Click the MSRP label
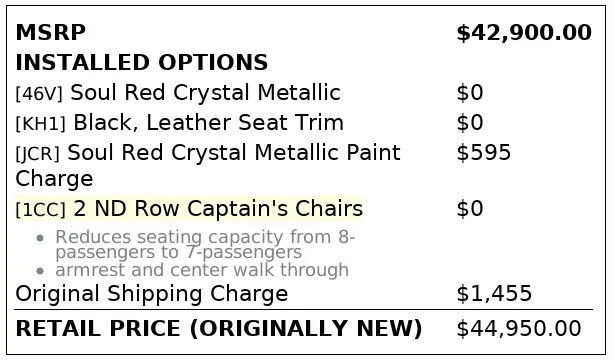 (x=51, y=32)
